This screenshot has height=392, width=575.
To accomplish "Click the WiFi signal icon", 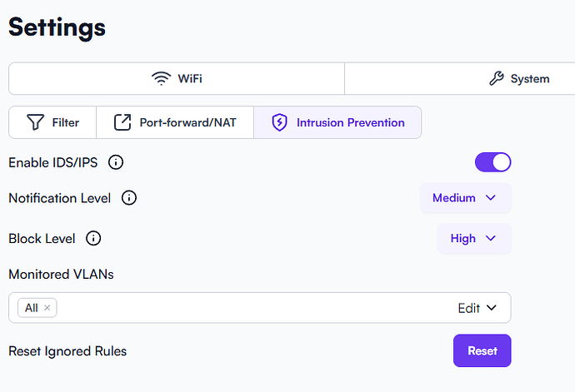I will click(162, 78).
